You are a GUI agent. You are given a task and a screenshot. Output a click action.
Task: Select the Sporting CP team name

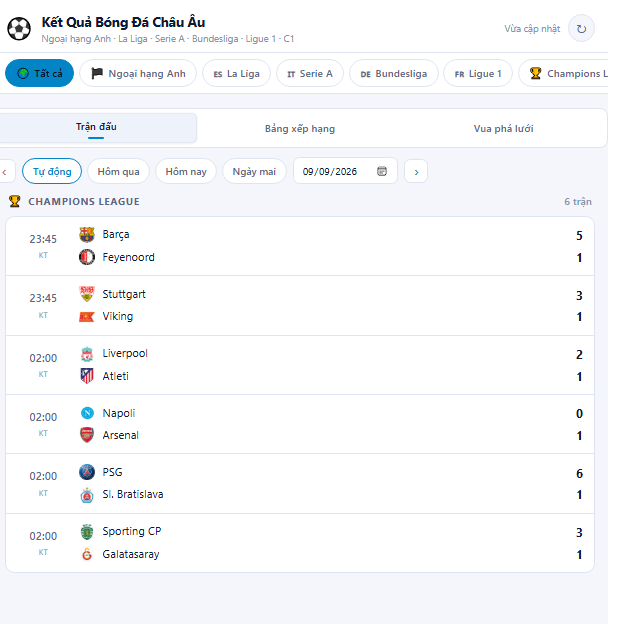(132, 531)
